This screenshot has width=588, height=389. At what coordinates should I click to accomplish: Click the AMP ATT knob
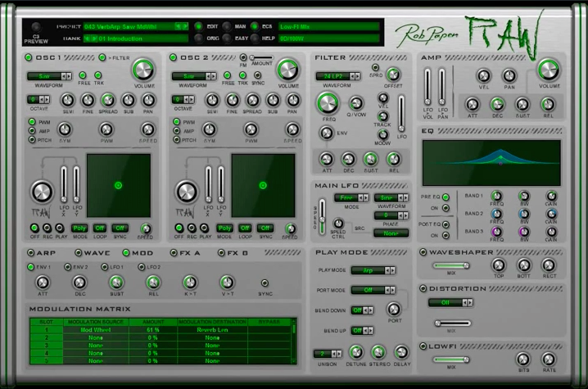tap(473, 104)
